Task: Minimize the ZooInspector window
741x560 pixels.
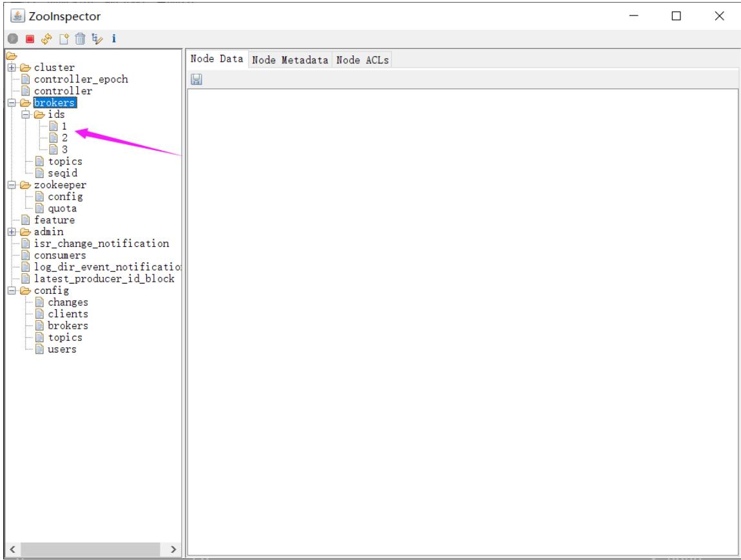Action: 634,16
